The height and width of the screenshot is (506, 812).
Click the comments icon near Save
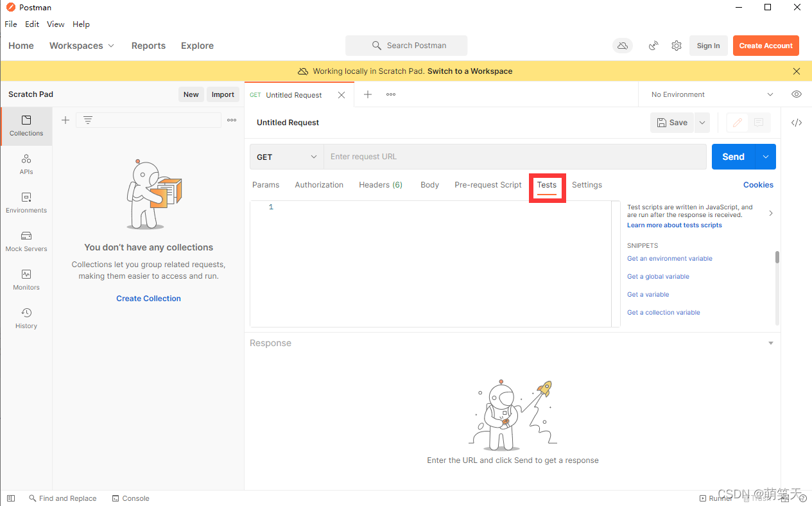pyautogui.click(x=759, y=123)
